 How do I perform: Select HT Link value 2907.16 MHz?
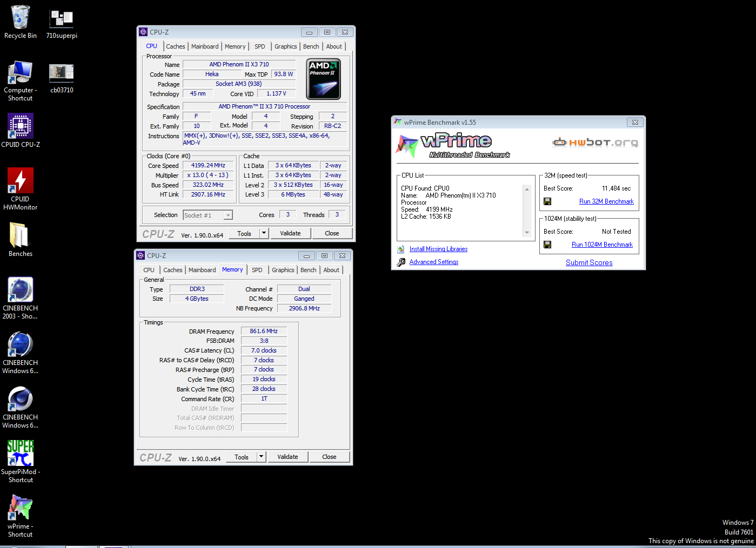click(x=208, y=194)
